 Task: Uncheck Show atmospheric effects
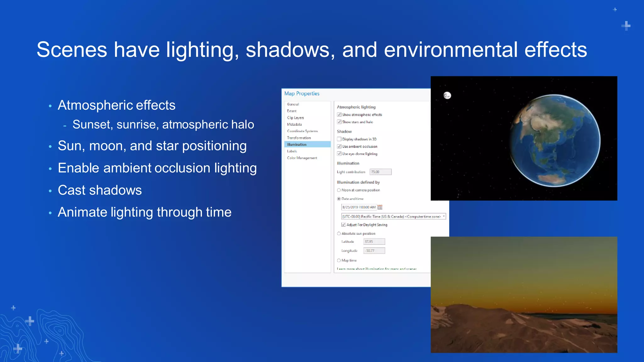tap(339, 115)
